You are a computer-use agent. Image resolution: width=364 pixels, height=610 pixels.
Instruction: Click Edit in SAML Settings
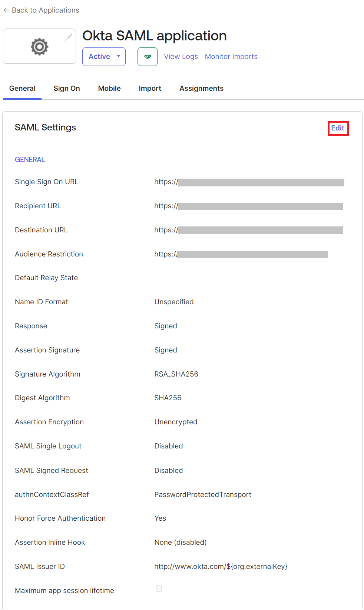point(338,128)
